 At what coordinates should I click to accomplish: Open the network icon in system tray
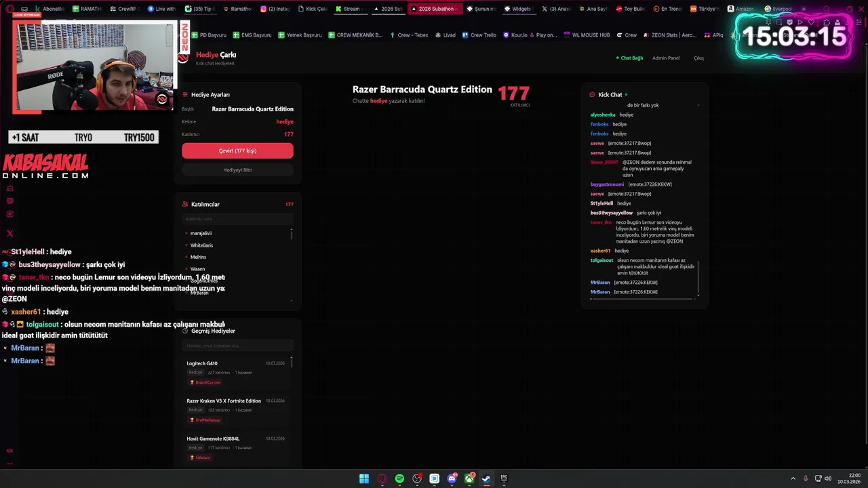point(818,479)
